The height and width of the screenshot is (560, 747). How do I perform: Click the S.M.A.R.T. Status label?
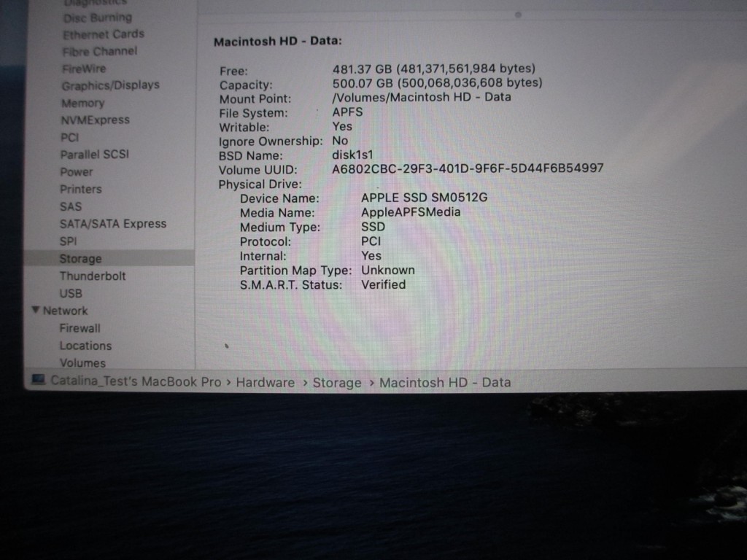click(x=291, y=285)
